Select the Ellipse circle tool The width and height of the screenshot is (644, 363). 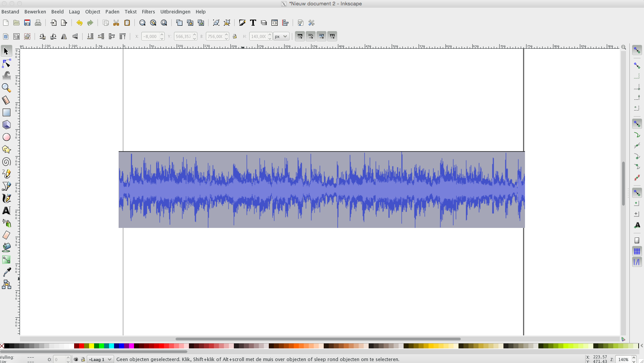point(6,137)
